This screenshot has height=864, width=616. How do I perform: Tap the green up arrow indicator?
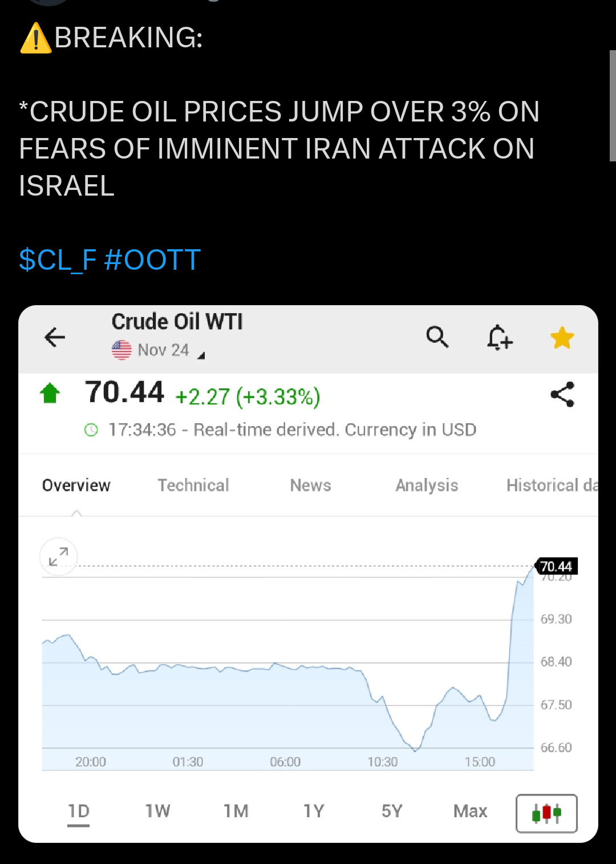point(50,394)
